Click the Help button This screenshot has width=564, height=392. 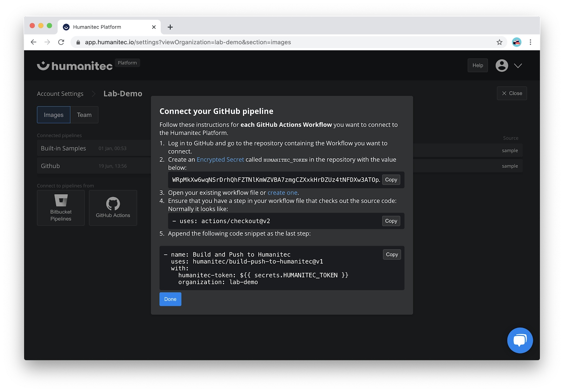(x=478, y=65)
